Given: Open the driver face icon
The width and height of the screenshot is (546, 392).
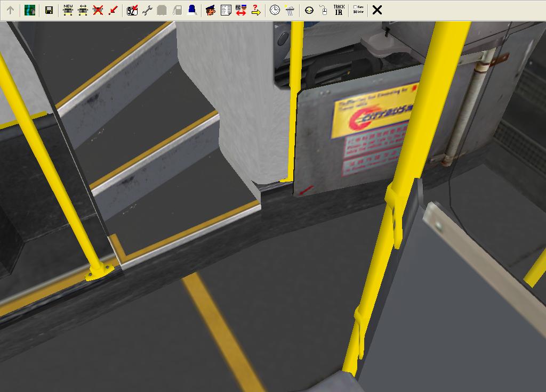Looking at the screenshot, I should (x=211, y=10).
